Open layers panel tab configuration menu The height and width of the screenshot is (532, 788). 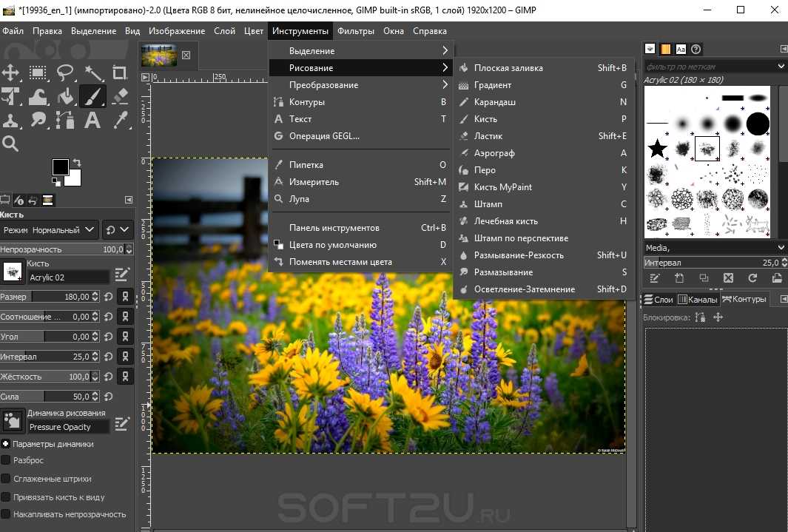coord(784,299)
